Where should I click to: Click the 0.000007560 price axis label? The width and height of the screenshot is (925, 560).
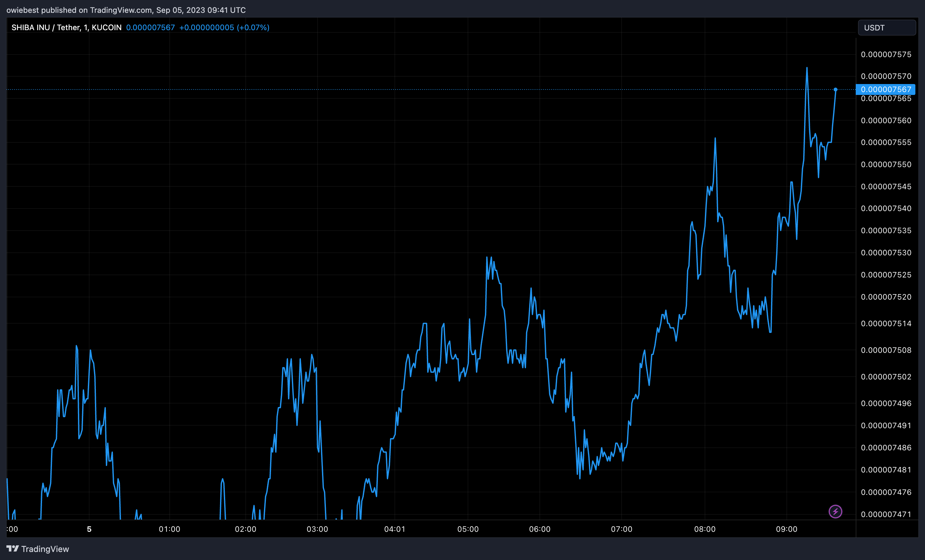click(886, 121)
